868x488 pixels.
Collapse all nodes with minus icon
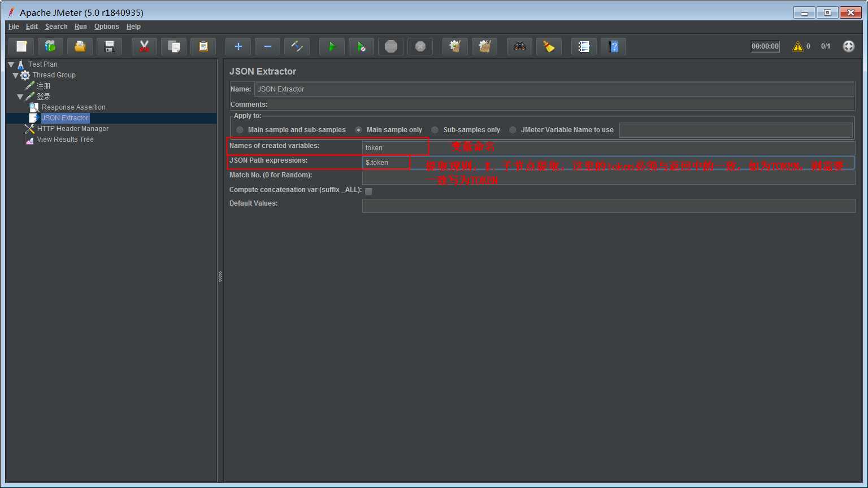pyautogui.click(x=268, y=46)
